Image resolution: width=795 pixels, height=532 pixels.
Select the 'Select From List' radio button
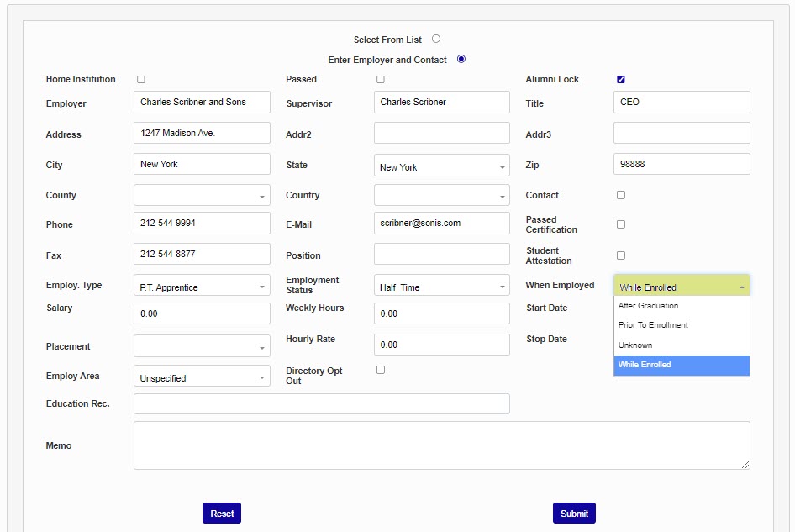pos(436,39)
